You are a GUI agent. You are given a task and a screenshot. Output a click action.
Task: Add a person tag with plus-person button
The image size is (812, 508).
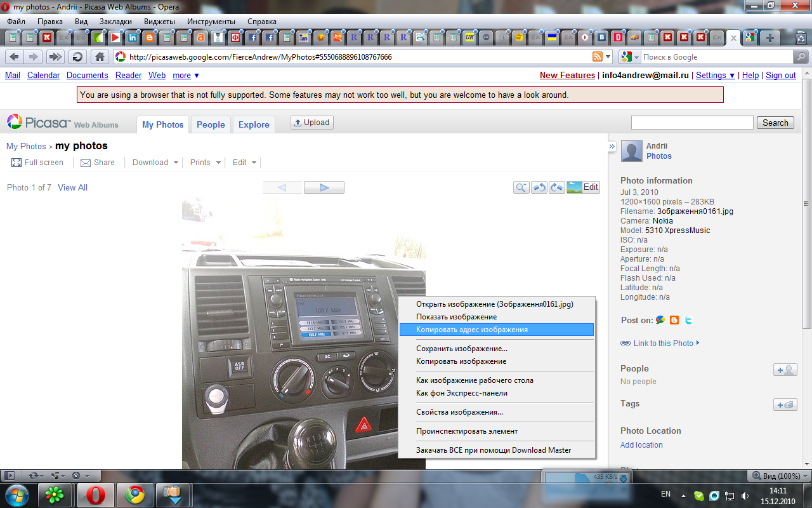(785, 370)
